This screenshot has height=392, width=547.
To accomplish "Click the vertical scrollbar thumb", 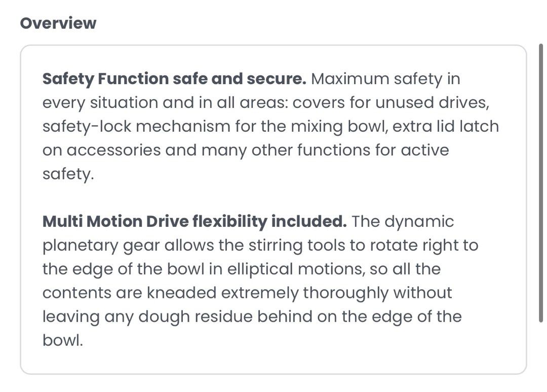I will [x=541, y=183].
